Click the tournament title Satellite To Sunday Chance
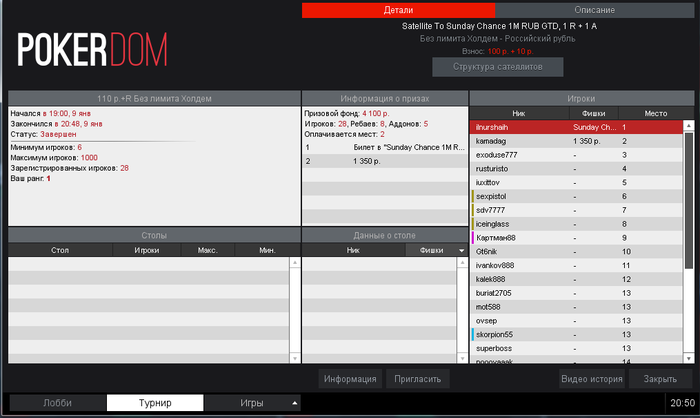700x418 pixels. pyautogui.click(x=499, y=26)
